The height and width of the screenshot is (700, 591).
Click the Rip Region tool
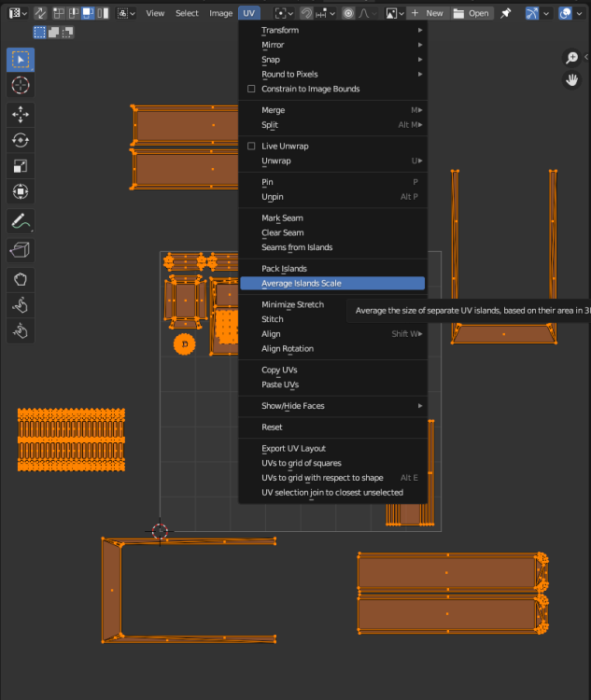(x=21, y=249)
